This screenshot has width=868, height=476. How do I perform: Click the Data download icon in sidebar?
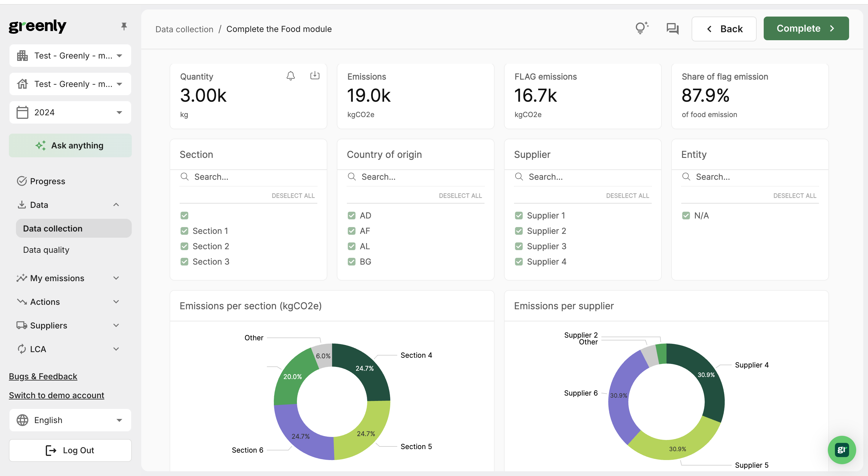point(22,205)
